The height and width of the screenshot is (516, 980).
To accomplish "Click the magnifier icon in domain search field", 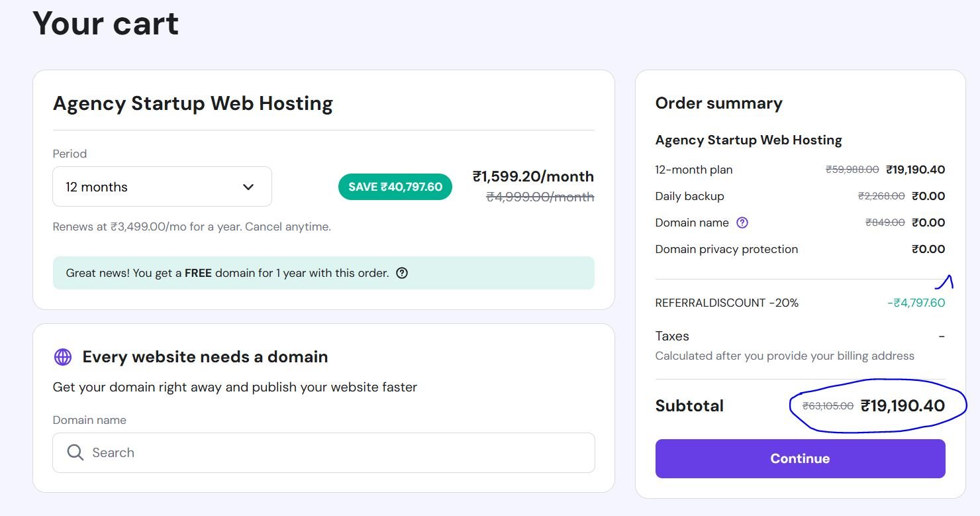I will pos(75,452).
